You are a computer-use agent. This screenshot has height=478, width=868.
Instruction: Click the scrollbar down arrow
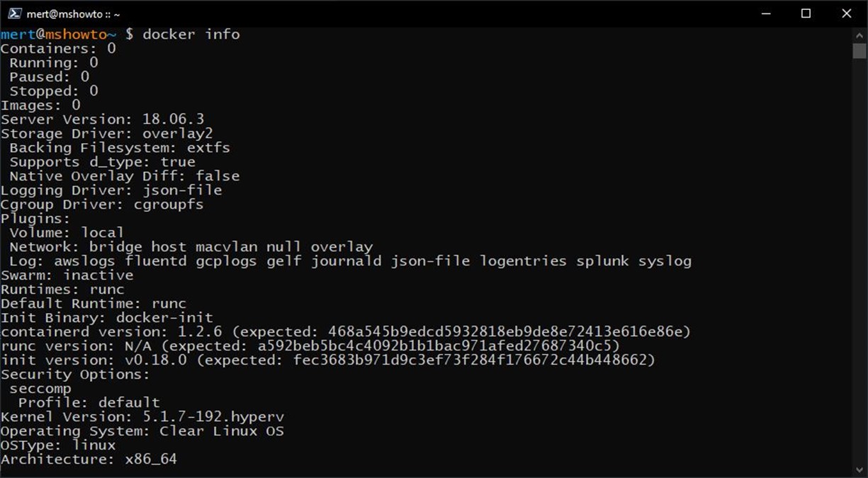[859, 470]
